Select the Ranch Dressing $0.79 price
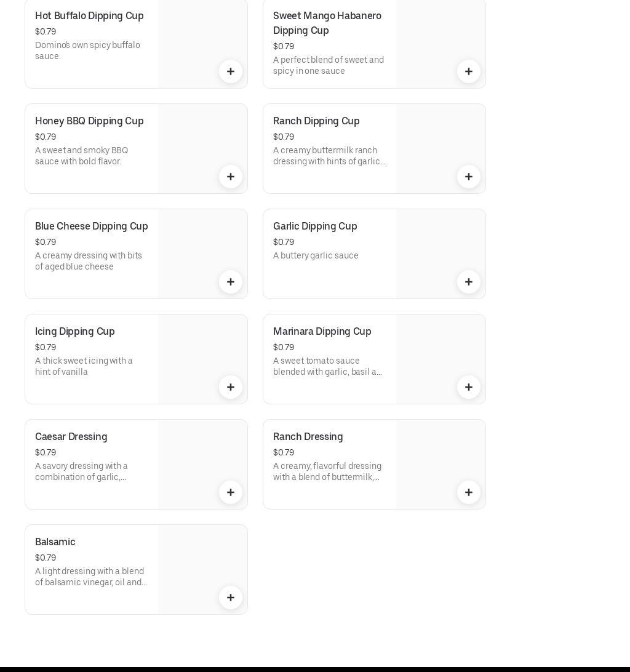The image size is (630, 672). [x=284, y=452]
